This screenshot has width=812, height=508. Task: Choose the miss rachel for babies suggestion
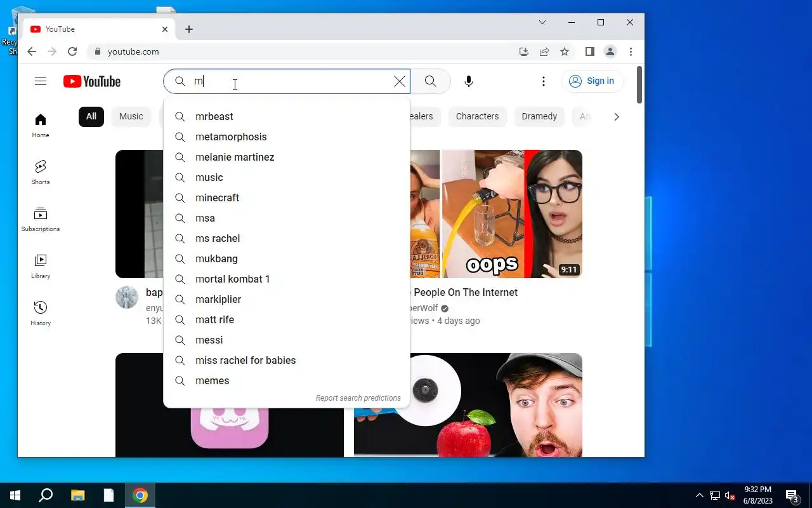click(287, 361)
